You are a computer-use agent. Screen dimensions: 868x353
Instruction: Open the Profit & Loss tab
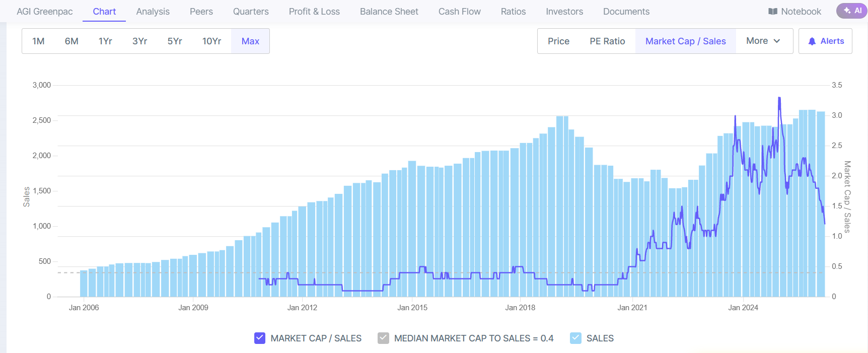314,12
